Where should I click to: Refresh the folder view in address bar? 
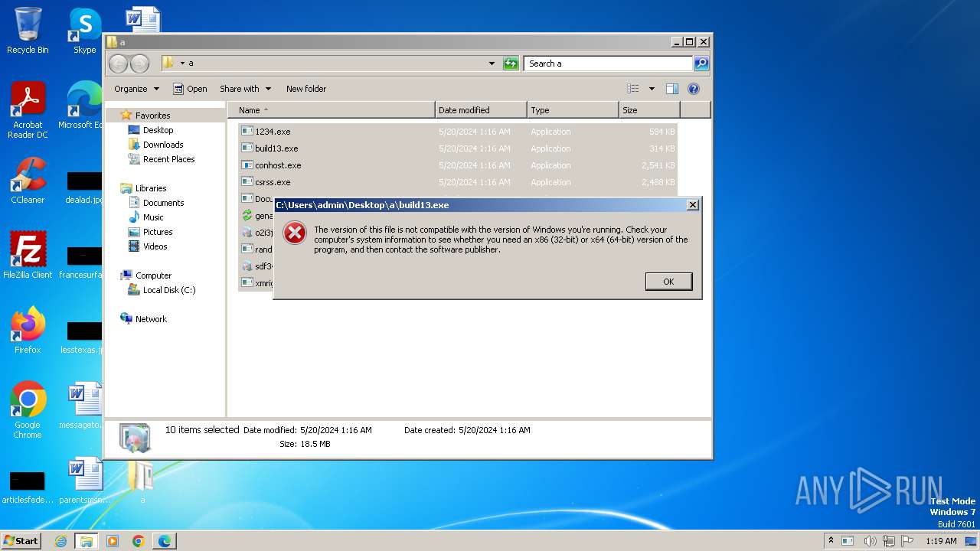pyautogui.click(x=511, y=64)
